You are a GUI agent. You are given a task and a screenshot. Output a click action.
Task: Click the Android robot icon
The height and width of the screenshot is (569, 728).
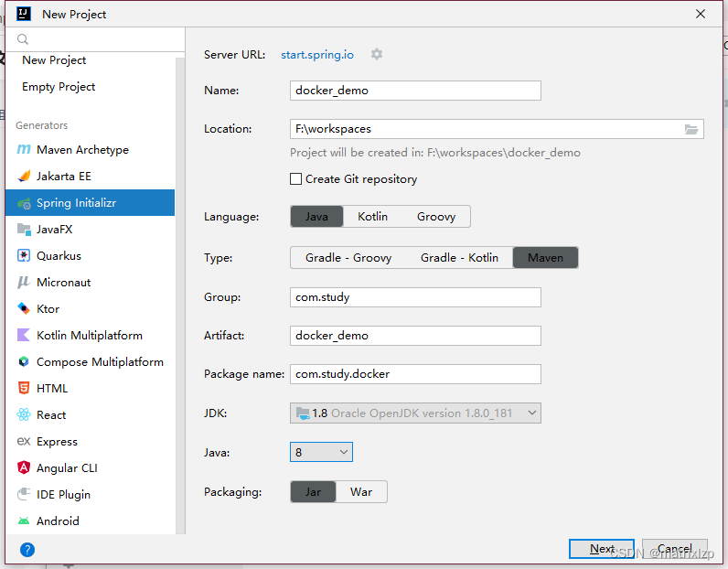(x=24, y=521)
